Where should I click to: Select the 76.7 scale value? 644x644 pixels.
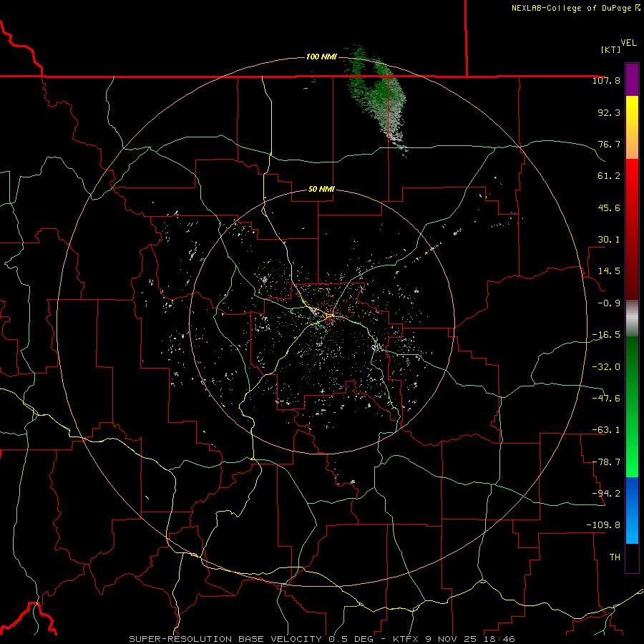[x=609, y=144]
